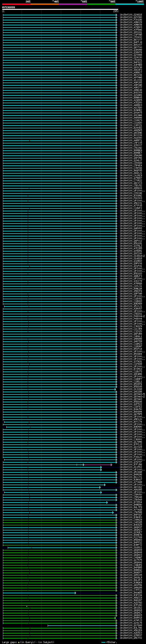The width and height of the screenshot is (146, 644).
Task: Select label UniRef100_Q6Y262
Action: pos(131,487)
